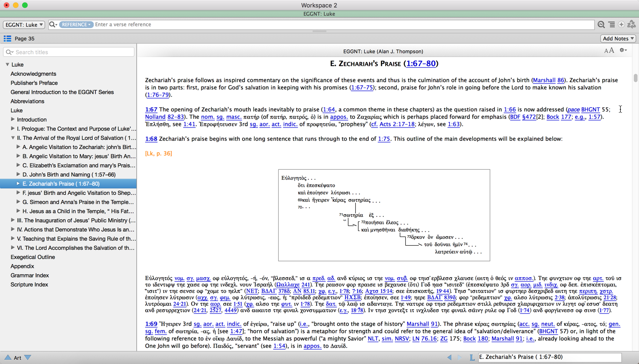Open General Introduction to the EGGNT Series
Screen dimensions: 639x364
62,92
